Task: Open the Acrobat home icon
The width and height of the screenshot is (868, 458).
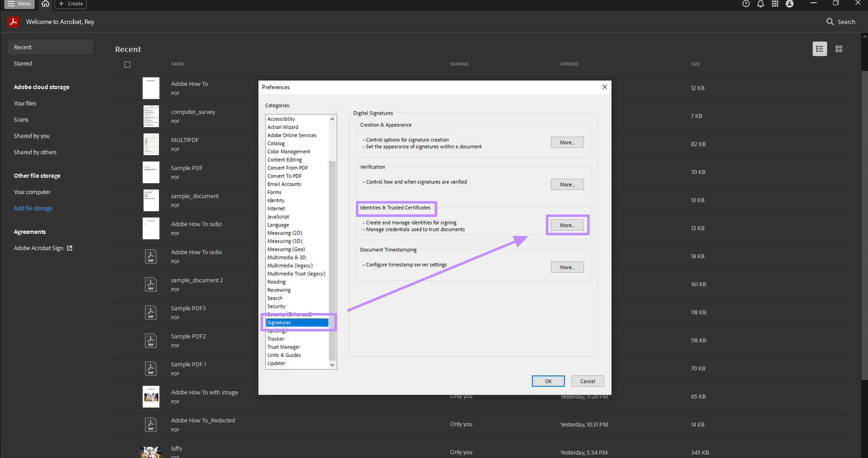Action: (45, 4)
